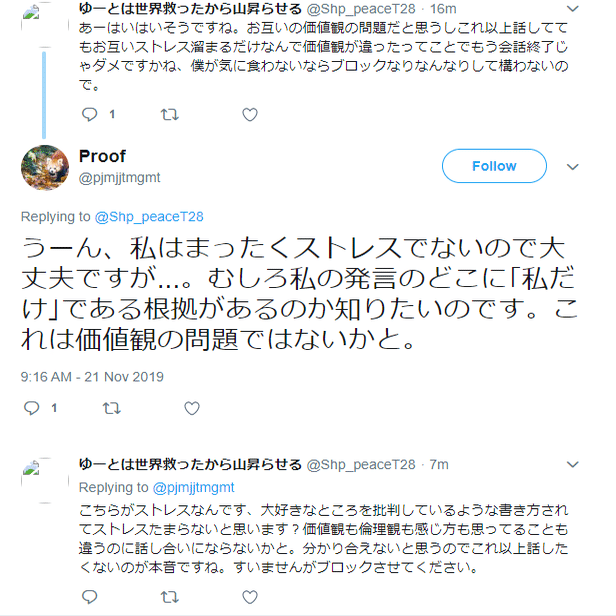Open the 9:16 AM - 21 Nov 2019 timestamp
The image size is (616, 616).
pyautogui.click(x=91, y=376)
